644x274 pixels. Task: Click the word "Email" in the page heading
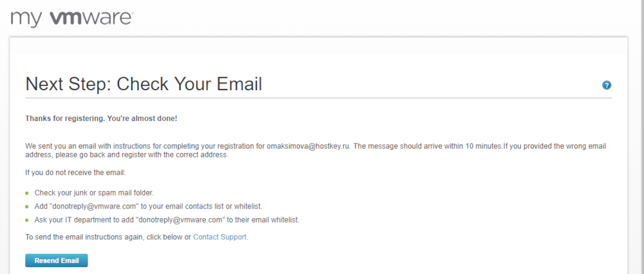point(238,84)
